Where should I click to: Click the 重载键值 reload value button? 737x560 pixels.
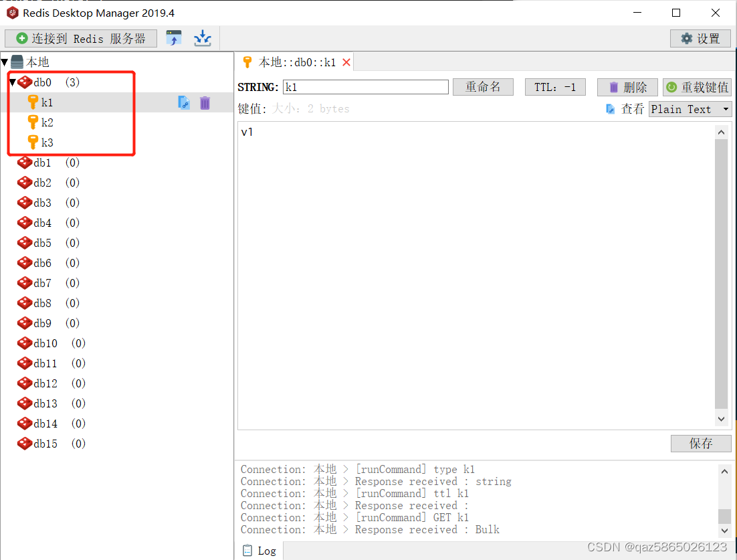[698, 87]
